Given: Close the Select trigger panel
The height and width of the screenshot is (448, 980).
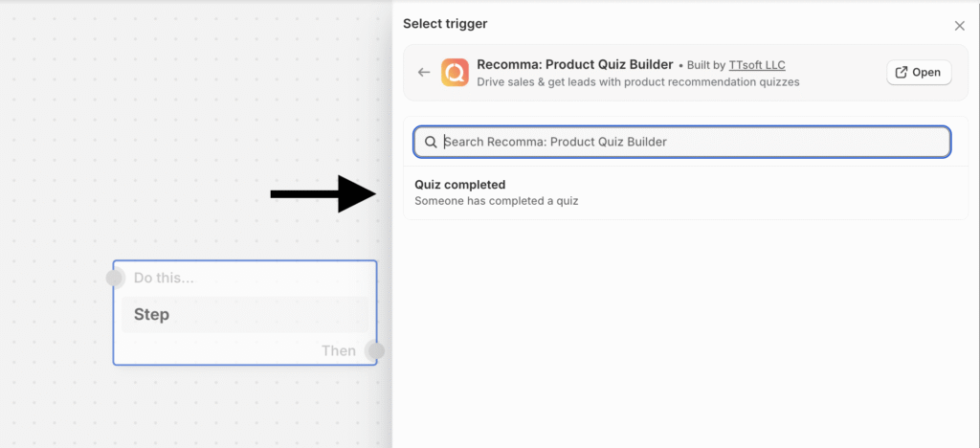Looking at the screenshot, I should pyautogui.click(x=959, y=26).
